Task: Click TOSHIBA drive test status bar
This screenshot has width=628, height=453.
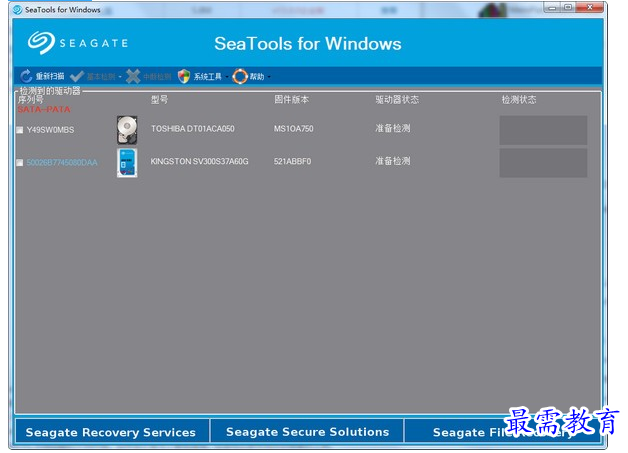Action: [x=543, y=130]
